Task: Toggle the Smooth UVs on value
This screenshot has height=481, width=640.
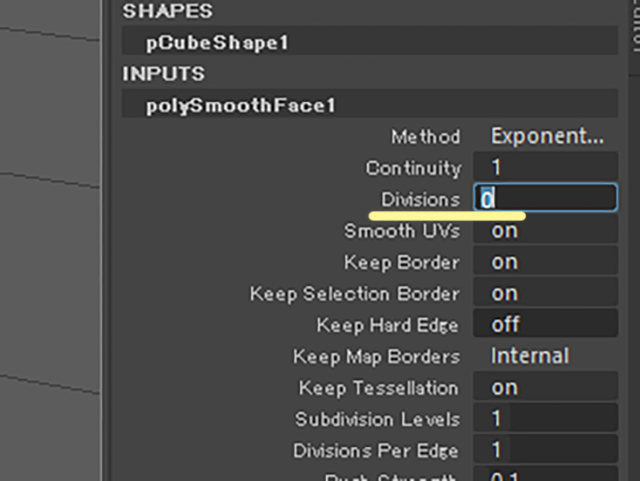Action: tap(545, 230)
